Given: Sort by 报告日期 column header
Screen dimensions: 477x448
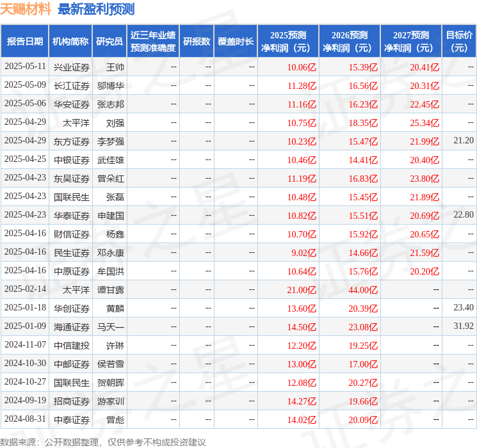Looking at the screenshot, I should (24, 42).
